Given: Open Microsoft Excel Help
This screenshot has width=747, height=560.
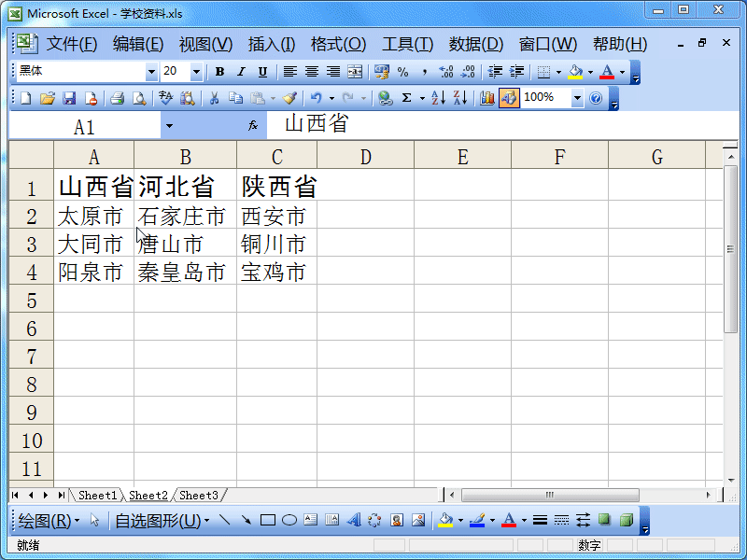Looking at the screenshot, I should pyautogui.click(x=596, y=99).
